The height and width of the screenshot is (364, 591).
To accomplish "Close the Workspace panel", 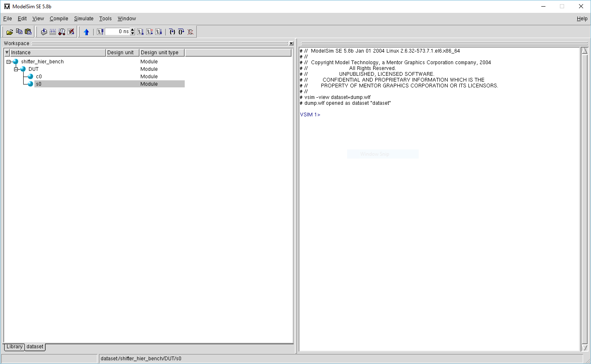I will coord(291,43).
